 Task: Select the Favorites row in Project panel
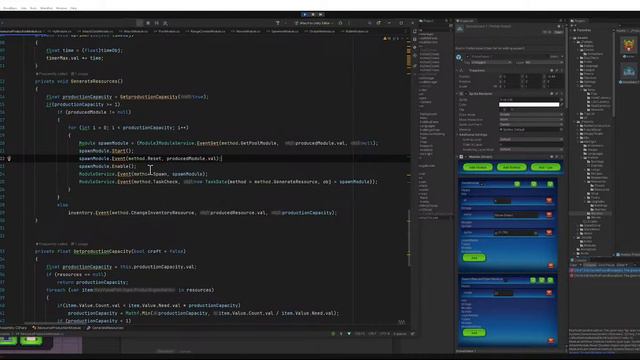click(584, 30)
